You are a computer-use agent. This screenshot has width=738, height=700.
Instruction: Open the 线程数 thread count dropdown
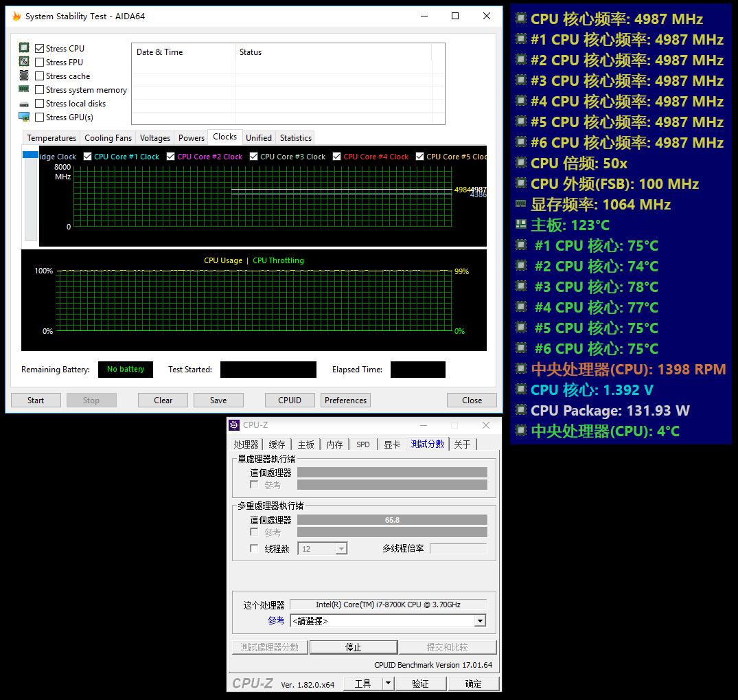point(342,549)
